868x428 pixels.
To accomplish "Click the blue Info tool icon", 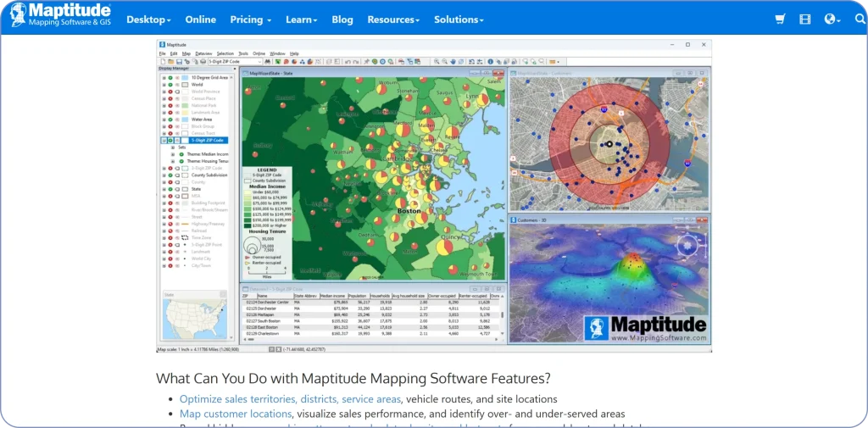I will coord(491,62).
